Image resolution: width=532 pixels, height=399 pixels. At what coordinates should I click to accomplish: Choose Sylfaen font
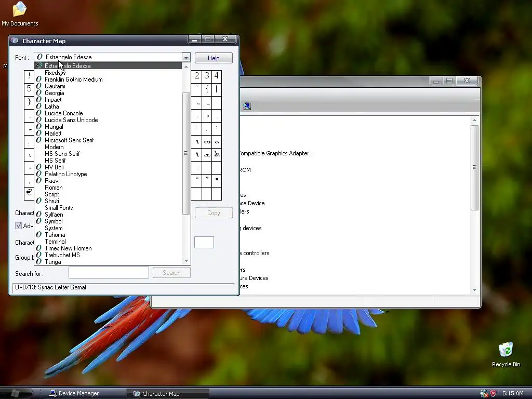[108, 215]
